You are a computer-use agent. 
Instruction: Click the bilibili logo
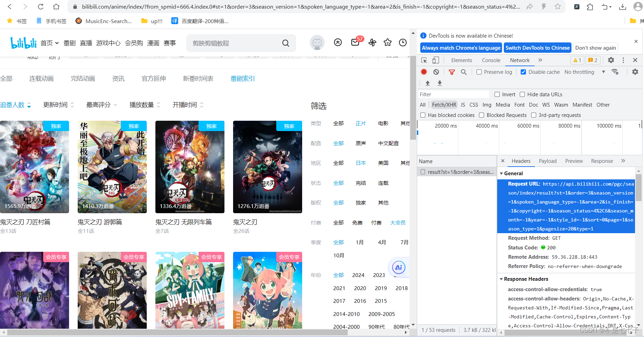pyautogui.click(x=23, y=43)
